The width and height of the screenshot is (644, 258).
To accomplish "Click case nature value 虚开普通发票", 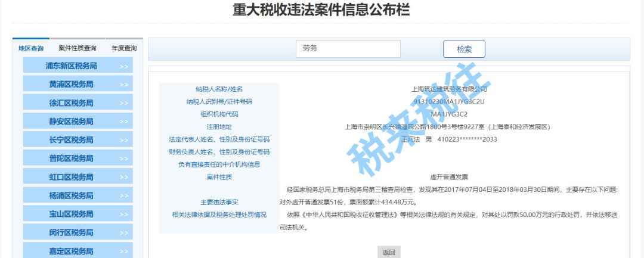I will tap(449, 177).
